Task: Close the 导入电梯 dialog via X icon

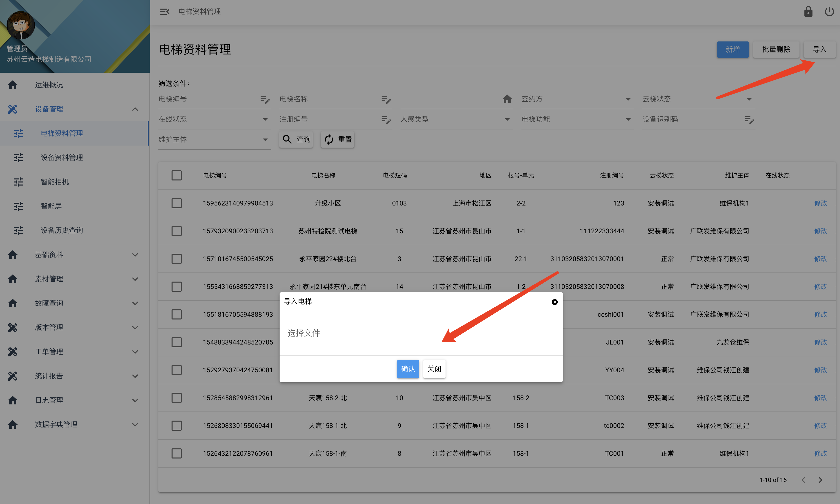Action: point(554,302)
